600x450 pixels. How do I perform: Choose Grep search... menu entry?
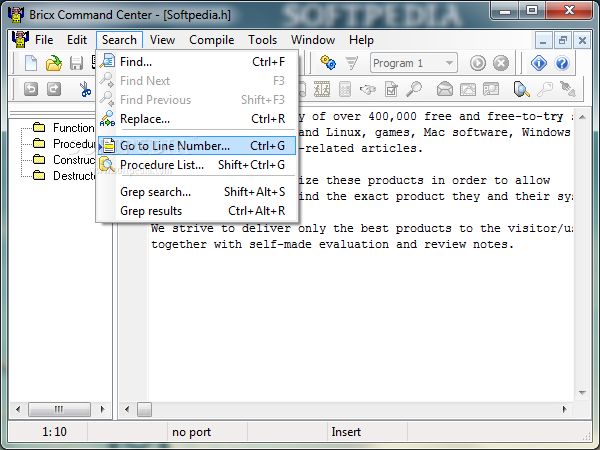pyautogui.click(x=197, y=192)
